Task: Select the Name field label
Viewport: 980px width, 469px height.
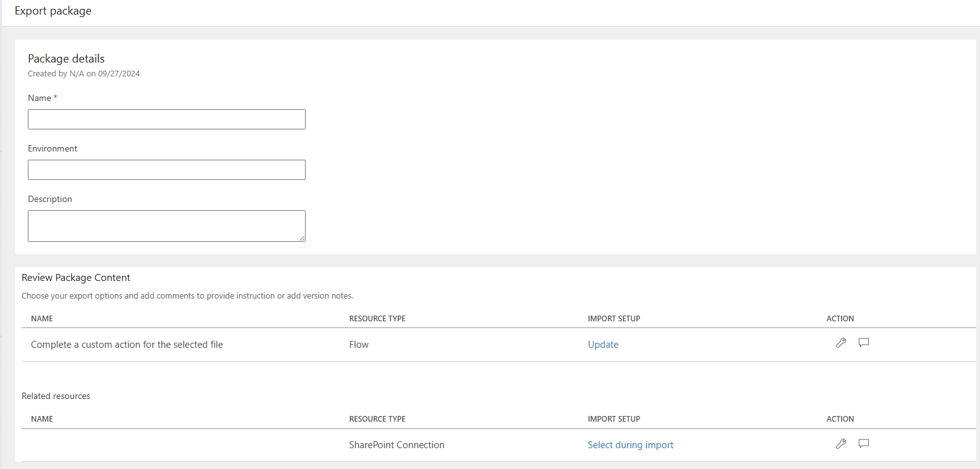Action: coord(40,98)
